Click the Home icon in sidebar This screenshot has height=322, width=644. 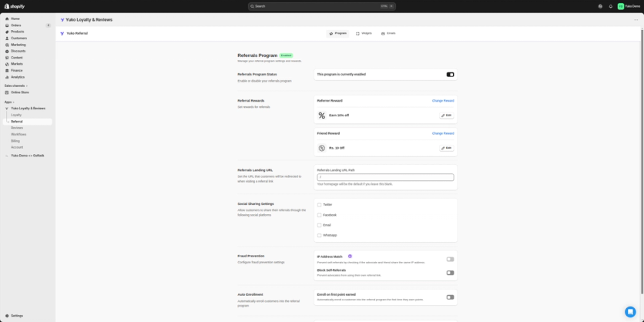pos(7,19)
